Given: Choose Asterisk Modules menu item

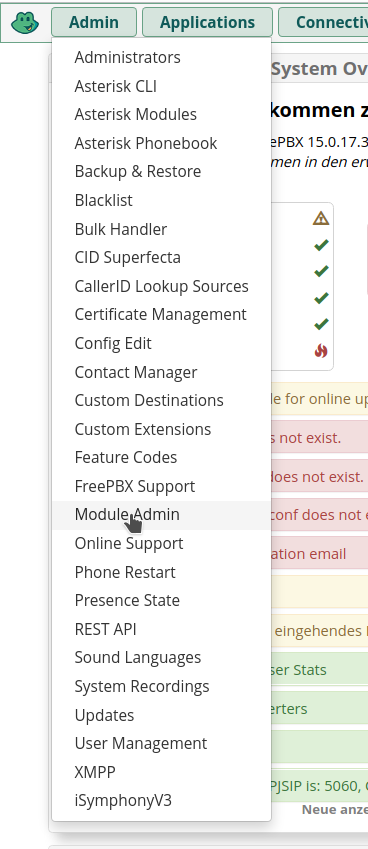Looking at the screenshot, I should [x=161, y=114].
